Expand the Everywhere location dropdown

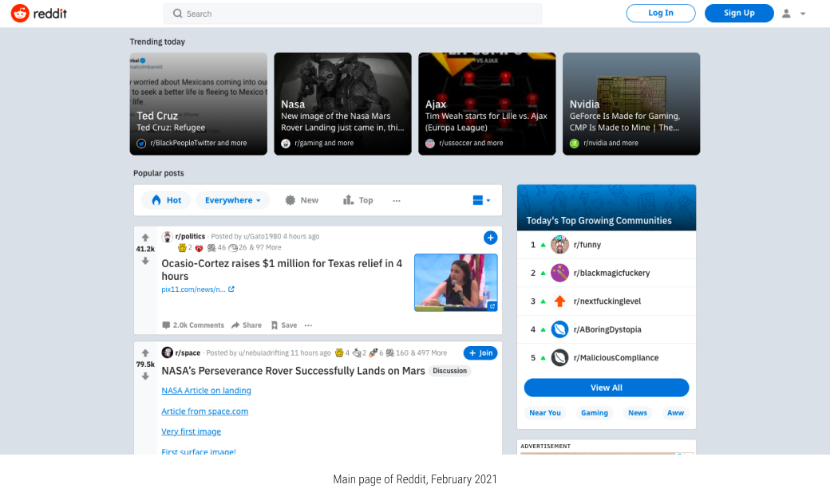click(x=233, y=200)
